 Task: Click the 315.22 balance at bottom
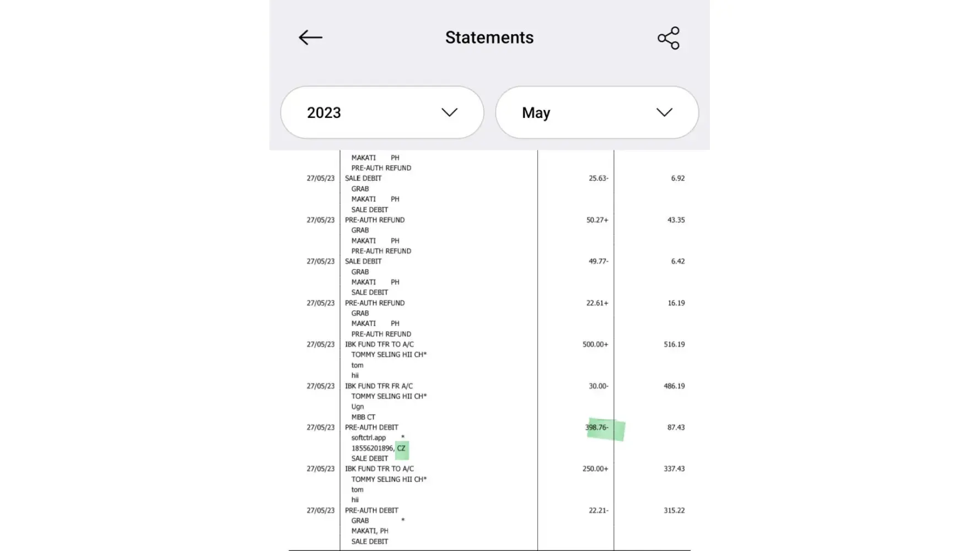tap(674, 511)
